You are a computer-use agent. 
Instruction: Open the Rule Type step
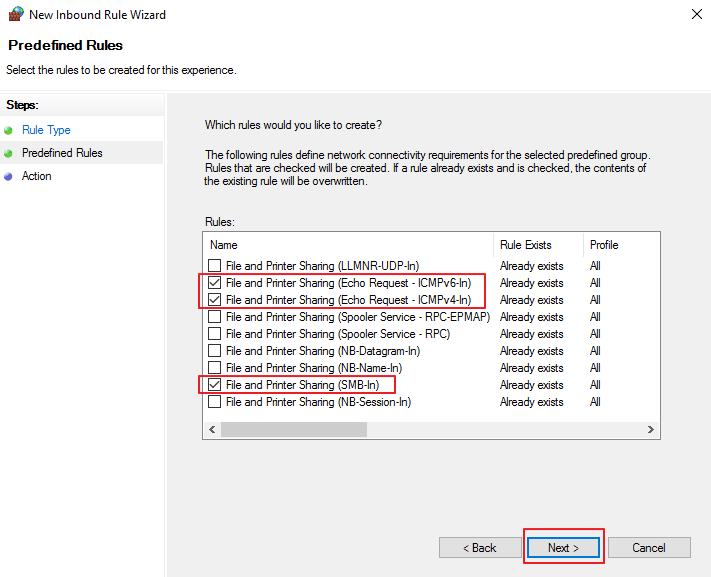click(46, 130)
